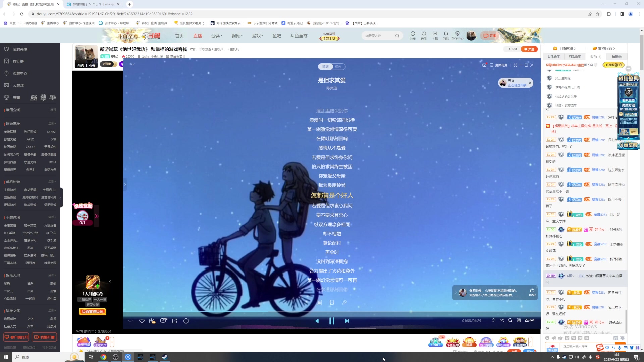Screen dimensions: 644x362
Task: Open user avatar in Douyu header
Action: coord(471,36)
